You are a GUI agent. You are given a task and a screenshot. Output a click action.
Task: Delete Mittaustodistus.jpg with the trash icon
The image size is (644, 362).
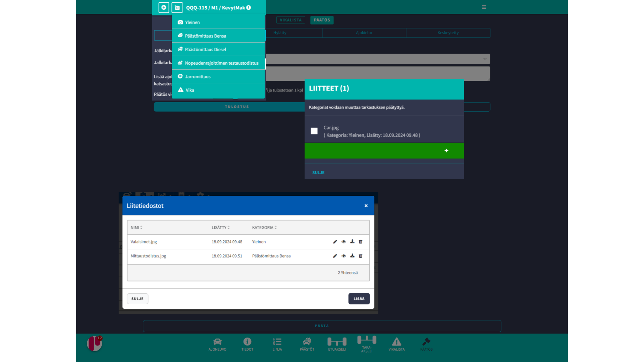click(x=361, y=256)
